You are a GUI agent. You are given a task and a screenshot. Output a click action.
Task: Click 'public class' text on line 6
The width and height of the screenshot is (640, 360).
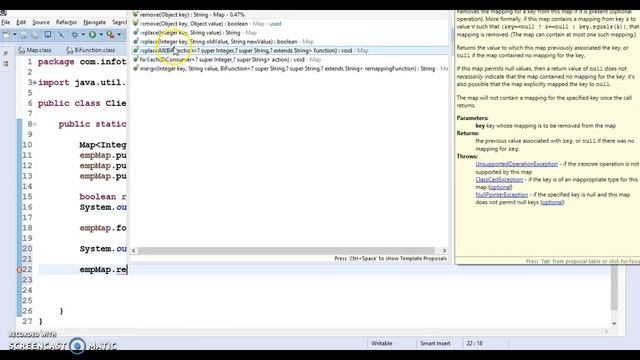click(69, 103)
